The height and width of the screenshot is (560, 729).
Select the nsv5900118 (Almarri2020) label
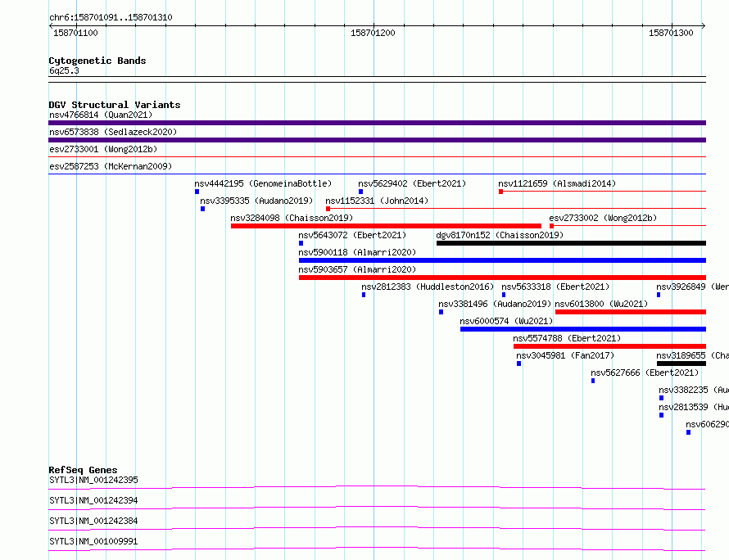357,252
